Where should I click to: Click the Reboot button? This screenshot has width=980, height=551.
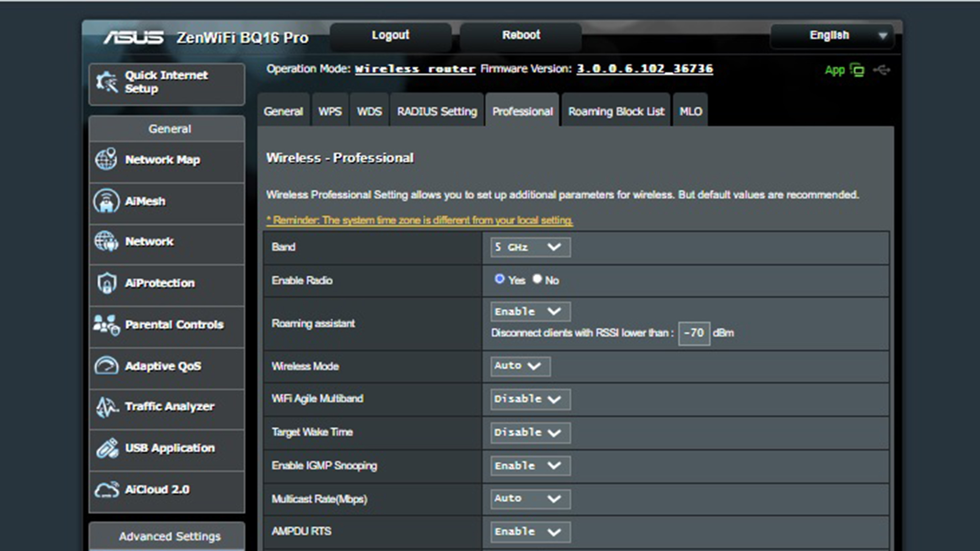pos(521,36)
